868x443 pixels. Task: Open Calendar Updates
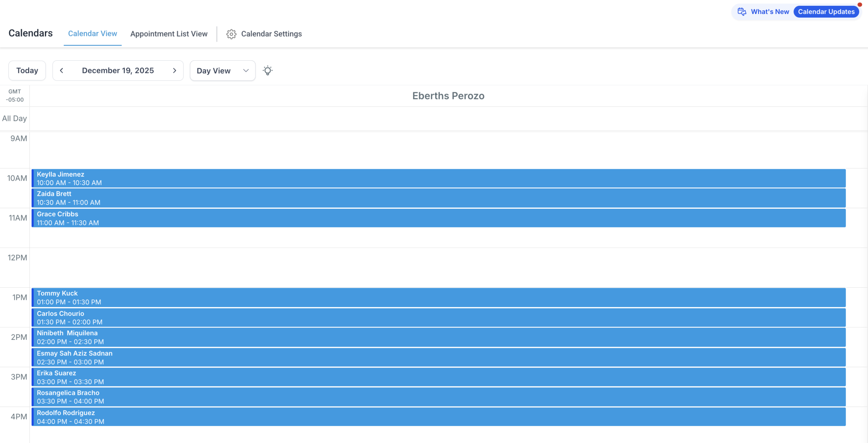pos(826,12)
